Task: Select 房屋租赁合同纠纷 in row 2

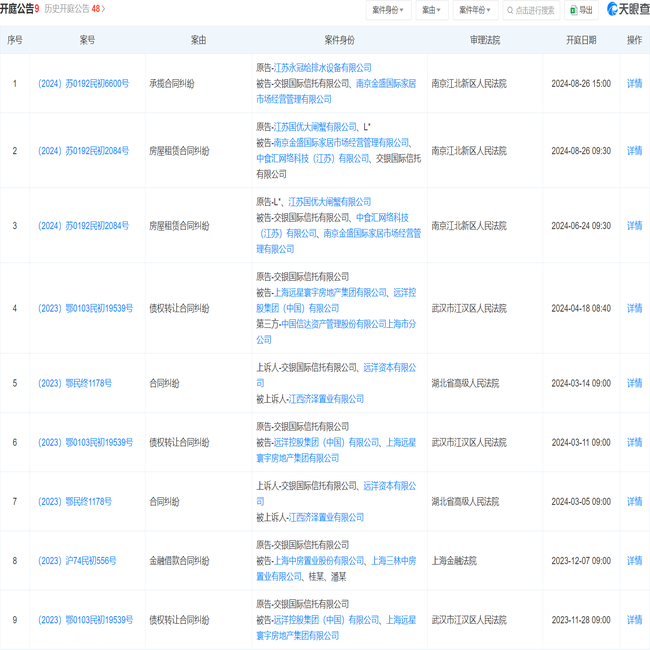Action: click(179, 151)
